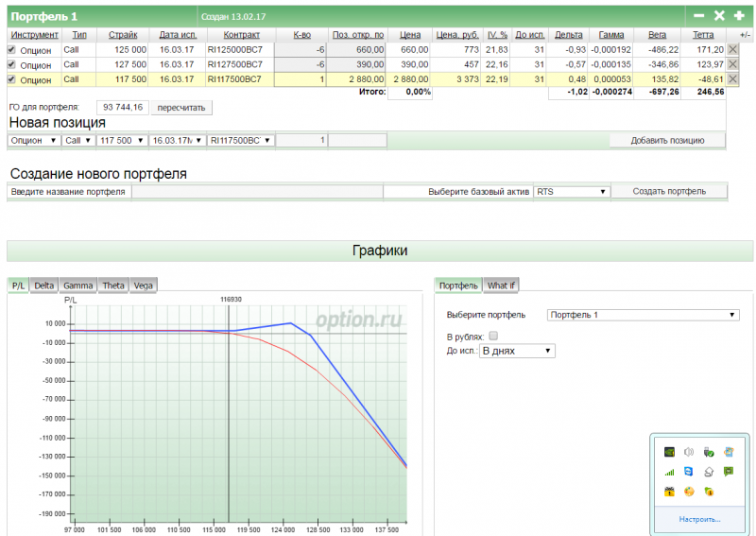The image size is (756, 536).
Task: Open the RTS base asset dropdown
Action: (x=571, y=191)
